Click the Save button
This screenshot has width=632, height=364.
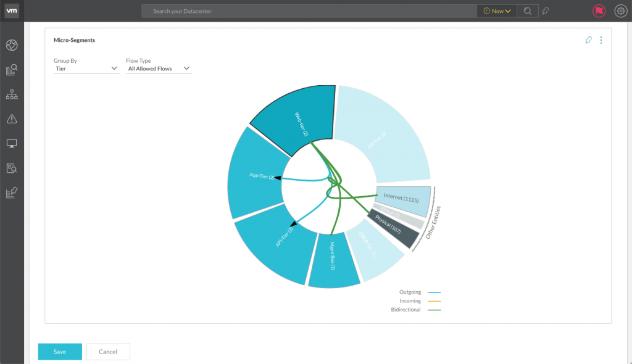pyautogui.click(x=60, y=352)
